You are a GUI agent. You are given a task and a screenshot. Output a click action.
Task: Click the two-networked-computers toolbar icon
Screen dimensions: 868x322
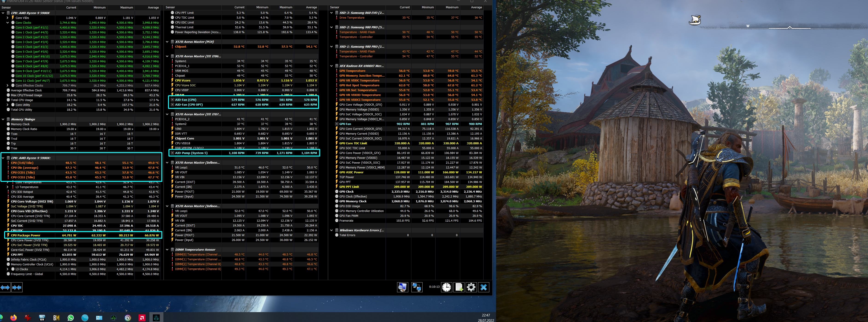417,287
